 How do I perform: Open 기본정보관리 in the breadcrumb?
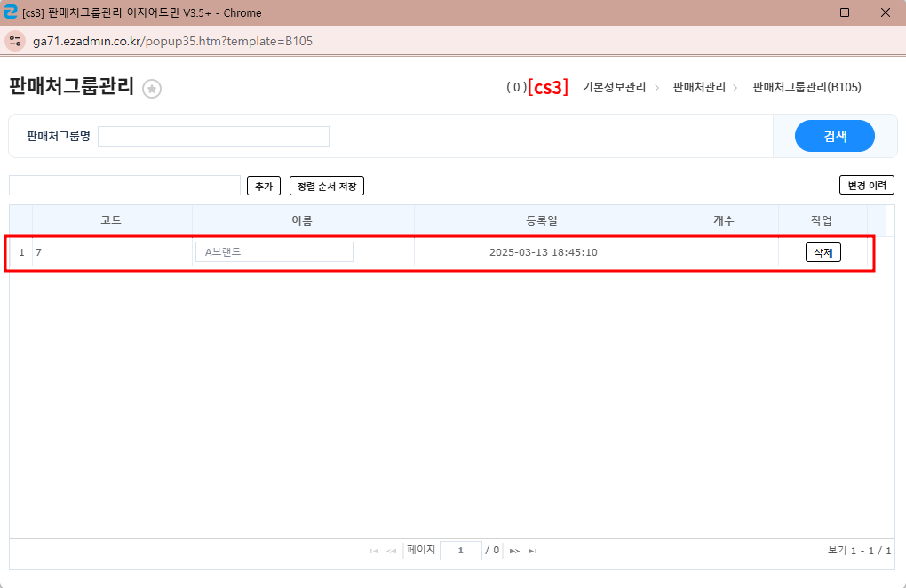click(x=614, y=87)
